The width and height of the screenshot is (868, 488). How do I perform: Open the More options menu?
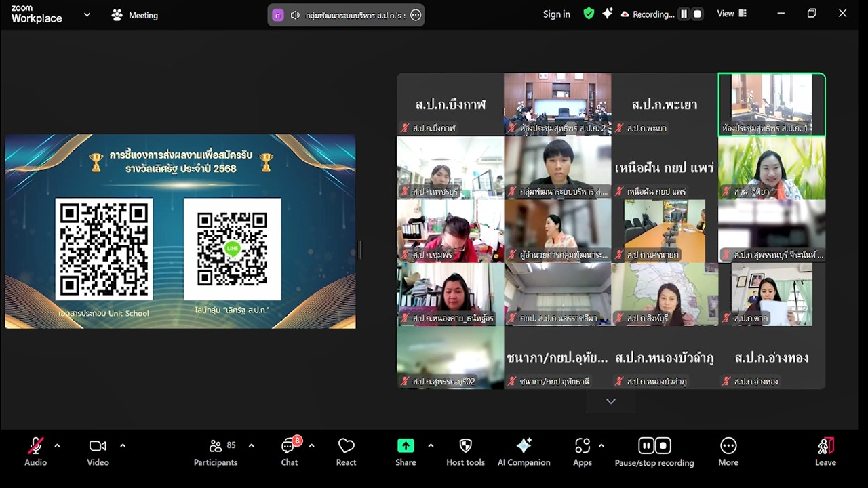click(728, 451)
